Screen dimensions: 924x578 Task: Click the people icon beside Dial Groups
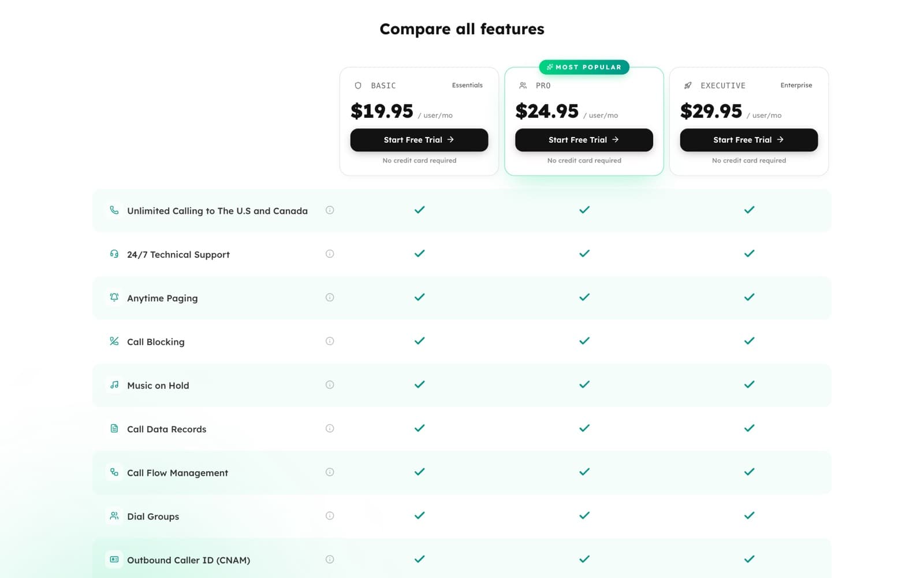(x=114, y=516)
